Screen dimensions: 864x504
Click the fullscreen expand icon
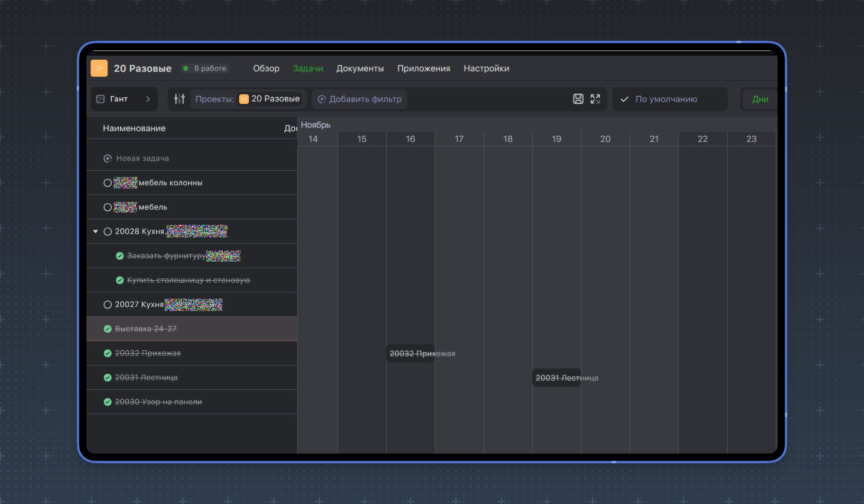pos(595,99)
